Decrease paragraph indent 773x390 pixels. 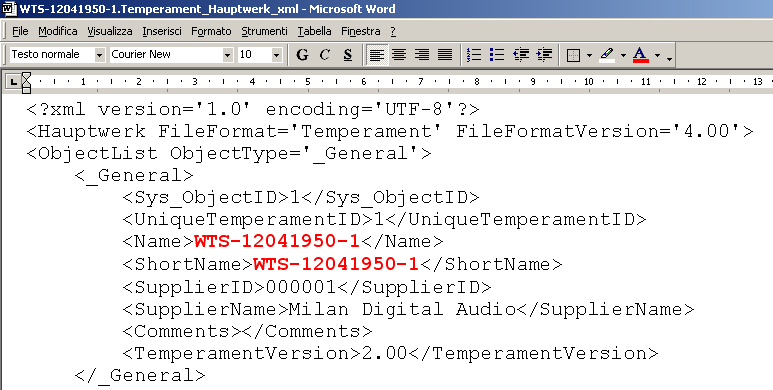tap(521, 55)
